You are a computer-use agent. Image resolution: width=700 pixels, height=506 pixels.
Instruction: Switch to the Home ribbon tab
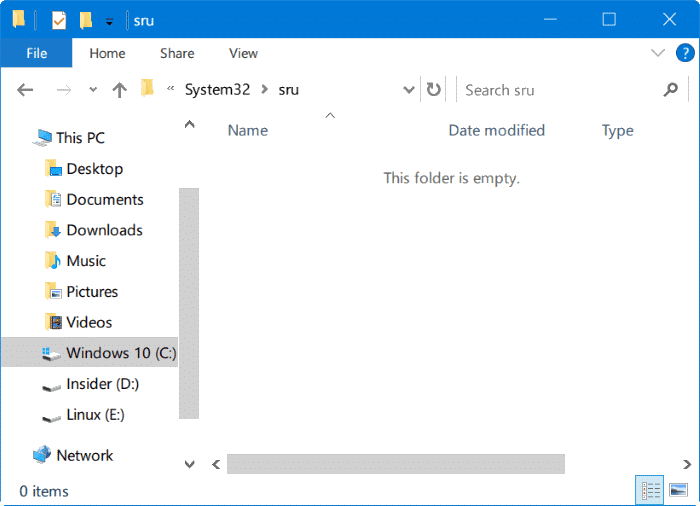pos(107,53)
